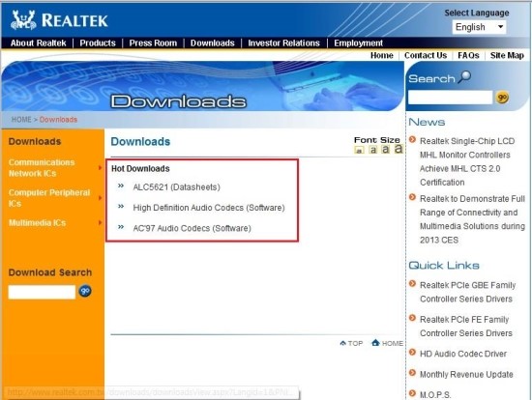532x400 pixels.
Task: Open the Computer Peripheral ICs sidebar item
Action: (x=49, y=198)
